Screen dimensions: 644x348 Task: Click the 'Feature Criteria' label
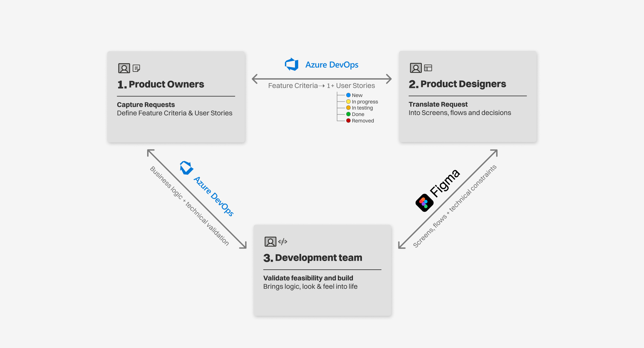(x=293, y=86)
